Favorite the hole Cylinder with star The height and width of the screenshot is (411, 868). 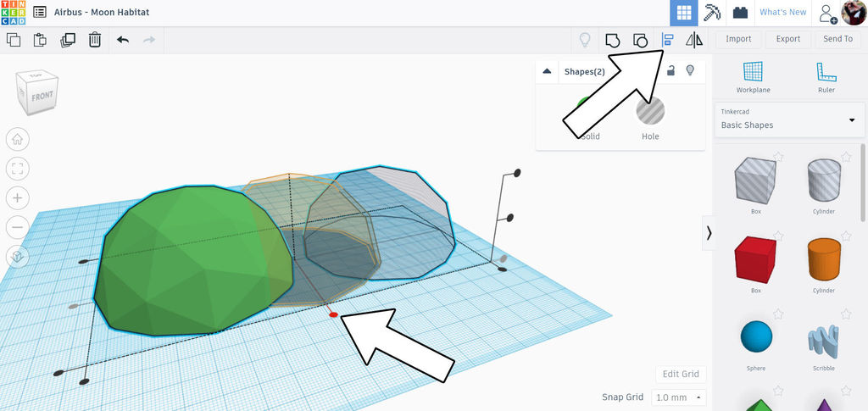coord(845,157)
